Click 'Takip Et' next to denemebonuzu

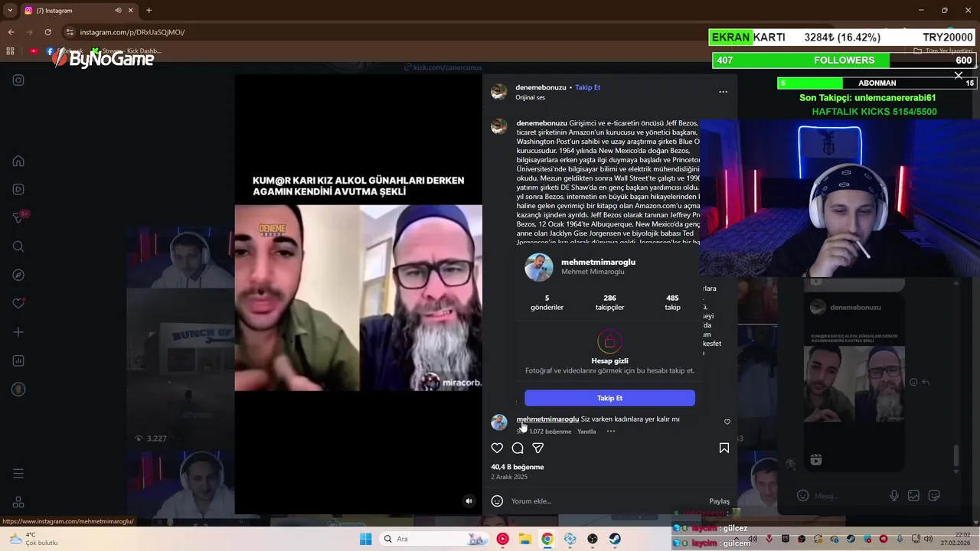[588, 87]
